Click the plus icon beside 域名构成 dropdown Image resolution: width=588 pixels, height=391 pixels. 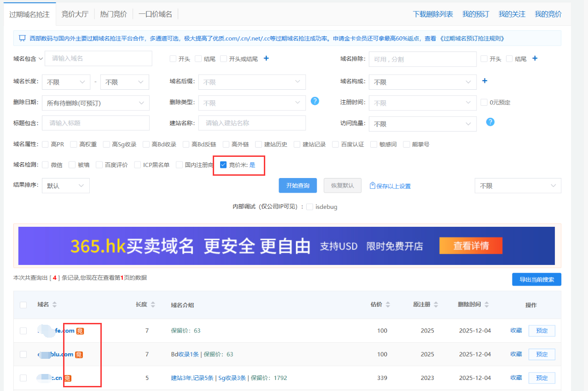[x=484, y=81]
